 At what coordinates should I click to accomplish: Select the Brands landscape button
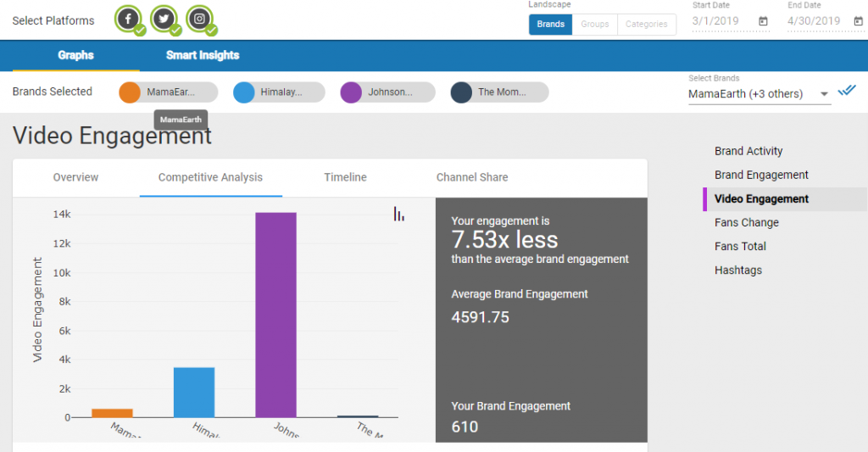point(550,25)
